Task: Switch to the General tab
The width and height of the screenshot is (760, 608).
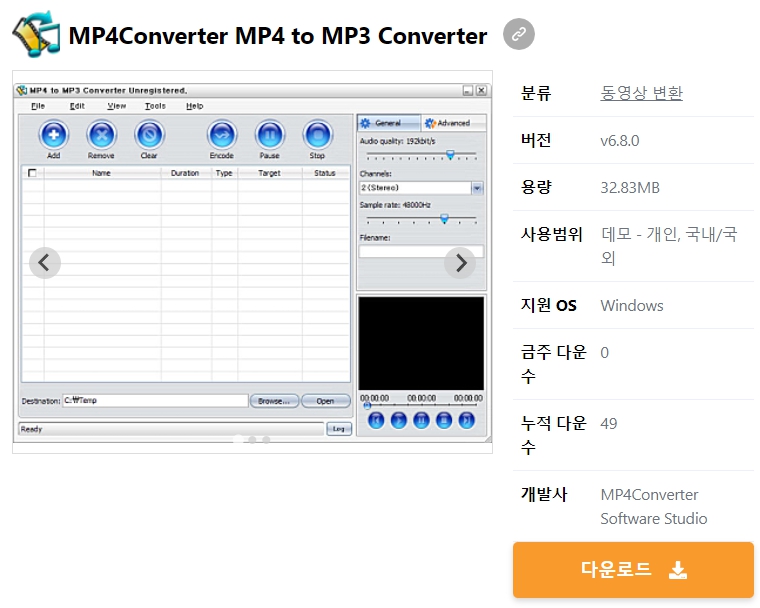Action: click(x=389, y=123)
